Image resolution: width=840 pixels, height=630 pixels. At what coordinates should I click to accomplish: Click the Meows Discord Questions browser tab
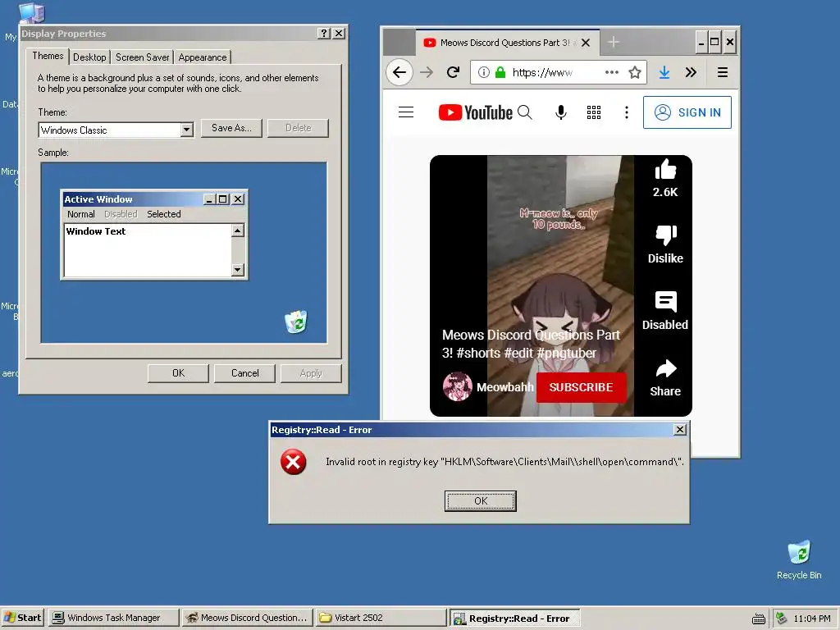[507, 43]
